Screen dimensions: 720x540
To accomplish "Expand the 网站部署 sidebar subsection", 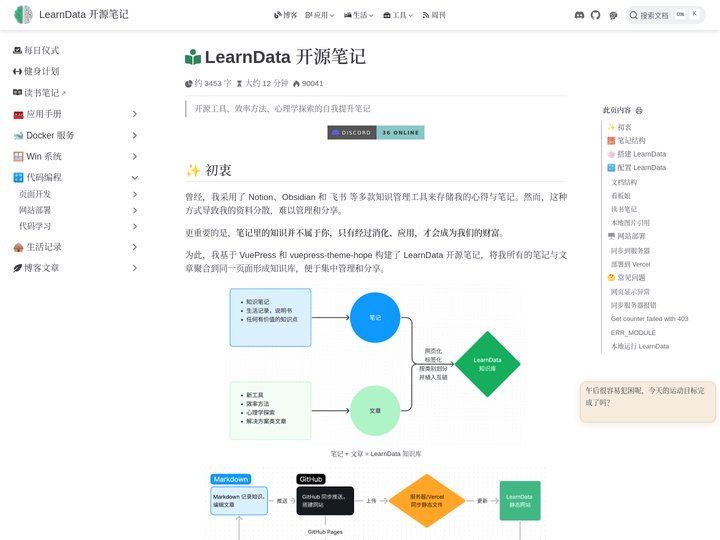I will [134, 210].
